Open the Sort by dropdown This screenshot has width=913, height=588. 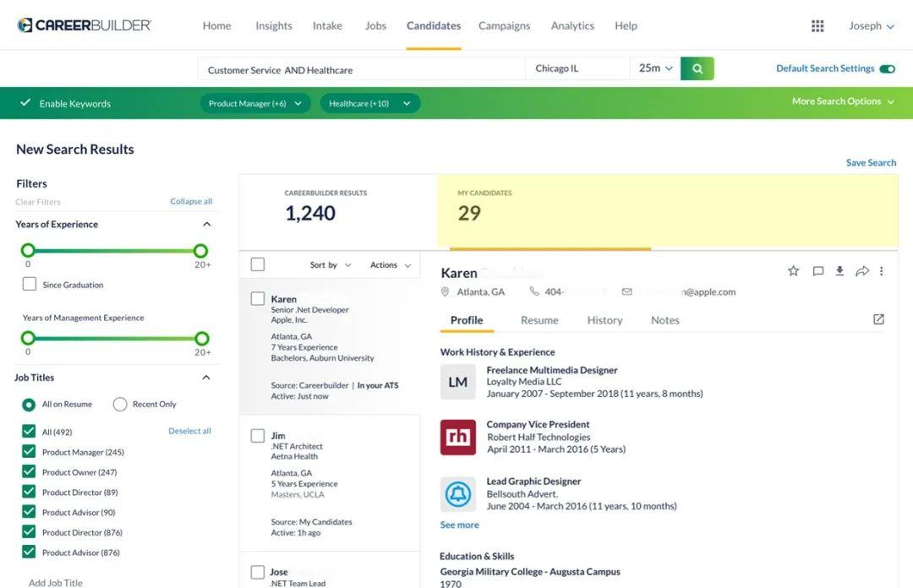coord(330,265)
